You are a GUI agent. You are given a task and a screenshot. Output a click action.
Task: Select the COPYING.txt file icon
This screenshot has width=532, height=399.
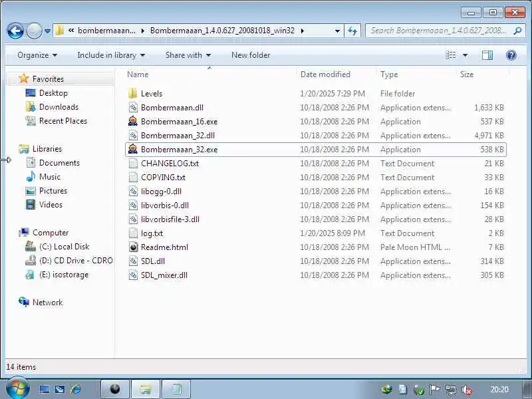click(133, 177)
